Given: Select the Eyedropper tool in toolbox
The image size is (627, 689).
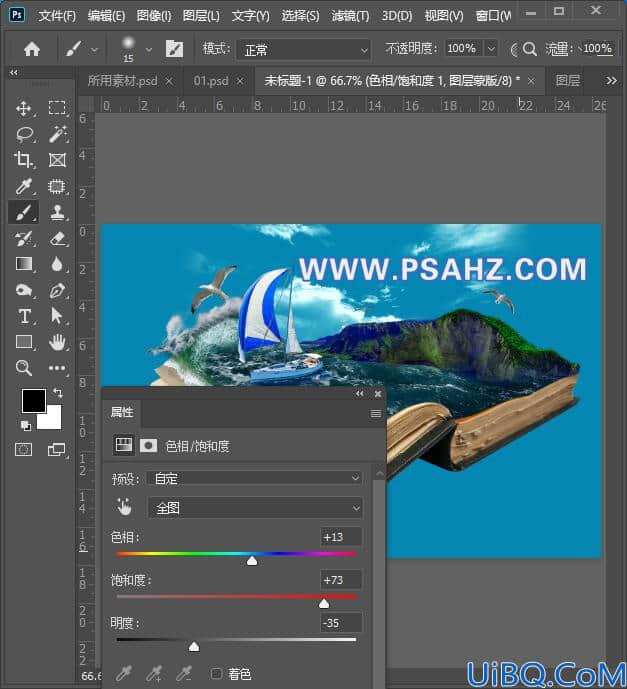Looking at the screenshot, I should pos(23,186).
